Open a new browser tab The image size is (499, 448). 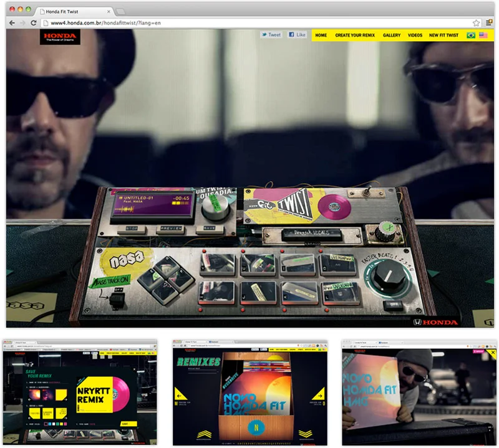pos(120,12)
